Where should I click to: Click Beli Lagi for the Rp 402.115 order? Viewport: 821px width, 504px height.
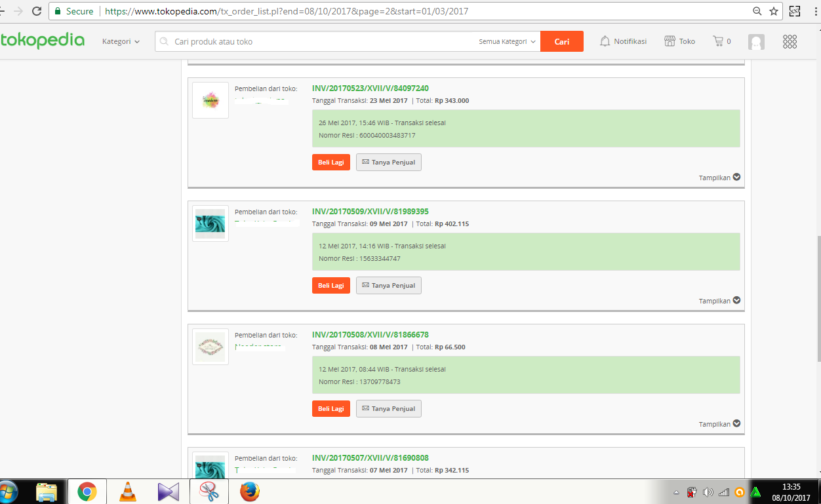331,285
